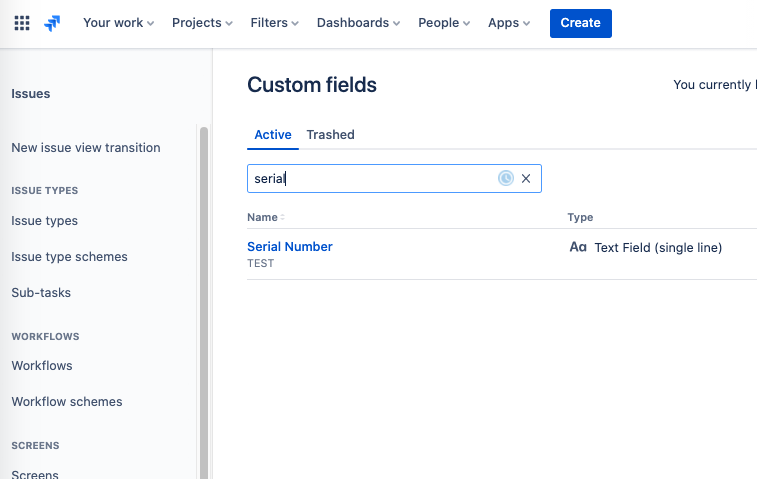Click the text field type icon
Image resolution: width=757 pixels, height=479 pixels.
(577, 247)
